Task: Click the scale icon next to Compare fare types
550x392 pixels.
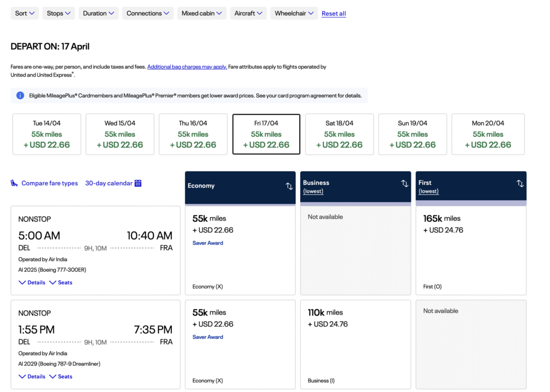Action: pos(13,183)
